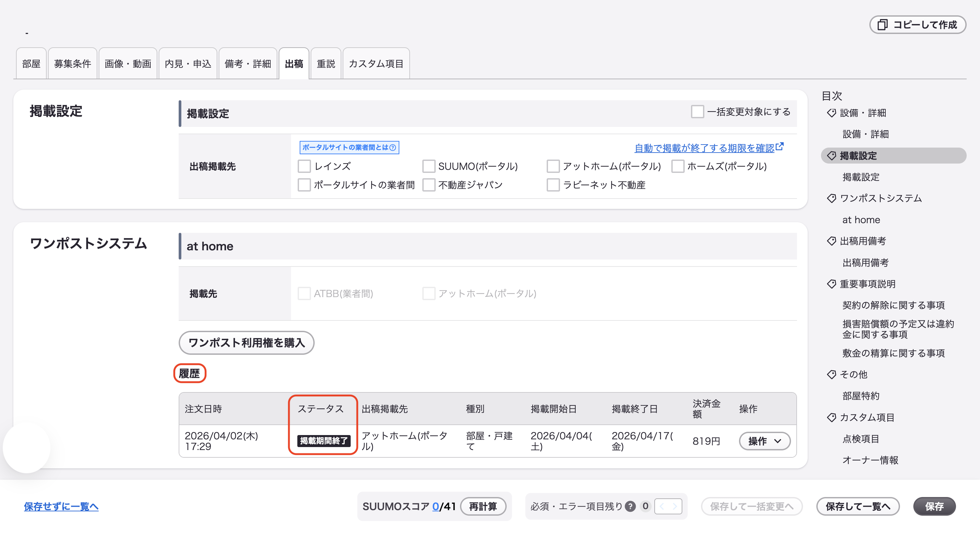The height and width of the screenshot is (533, 980).
Task: Click the tag icon beside カスタム項目 in 目次
Action: [831, 417]
